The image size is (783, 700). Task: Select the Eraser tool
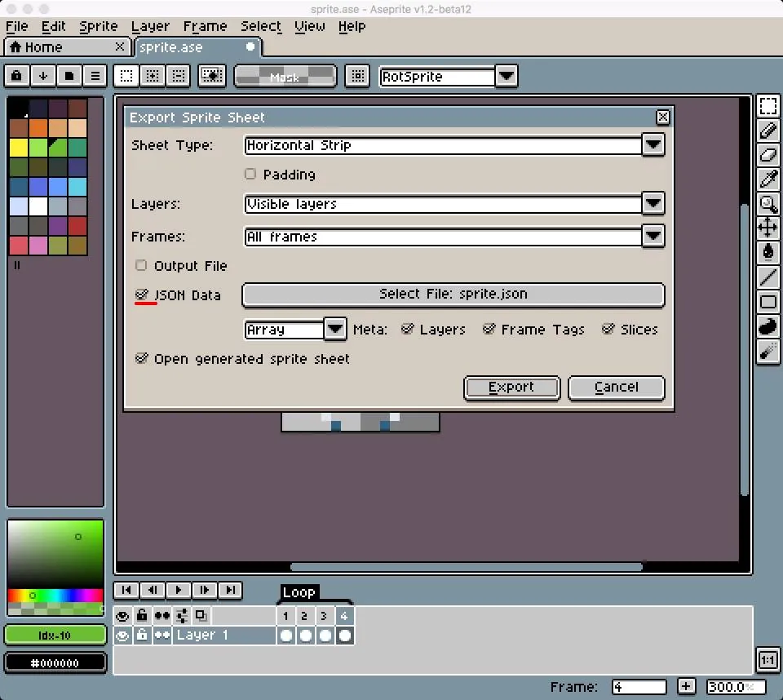pos(768,155)
